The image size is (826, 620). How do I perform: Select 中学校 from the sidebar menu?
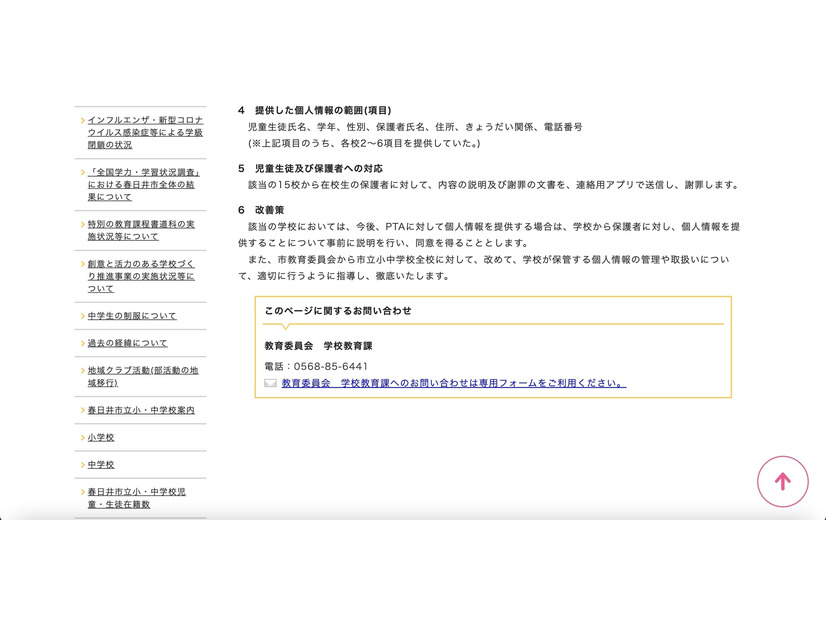[x=101, y=464]
